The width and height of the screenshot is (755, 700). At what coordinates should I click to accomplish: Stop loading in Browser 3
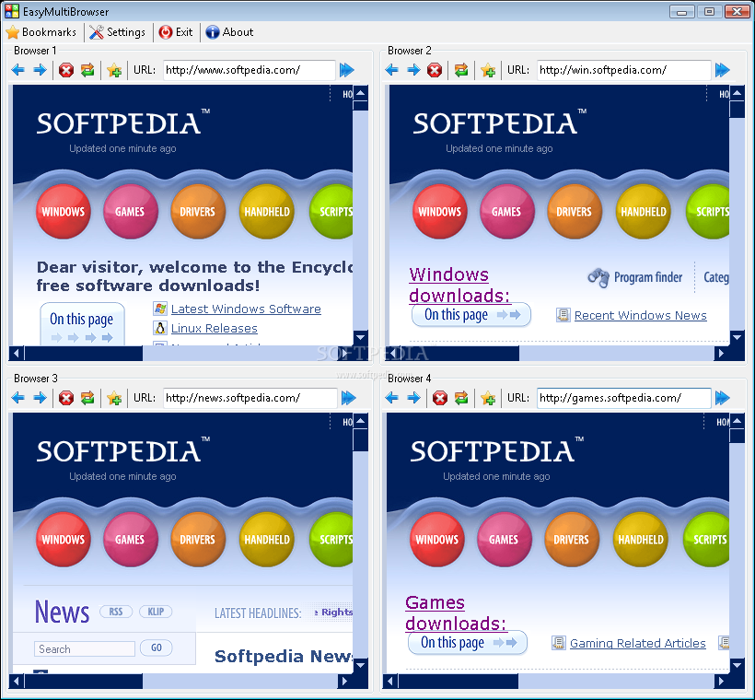66,399
